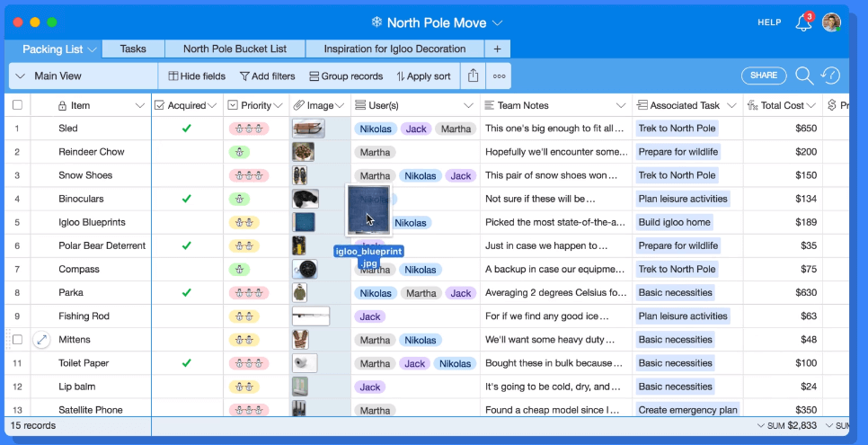Image resolution: width=868 pixels, height=445 pixels.
Task: Click Hide fields in toolbar
Action: (x=197, y=76)
